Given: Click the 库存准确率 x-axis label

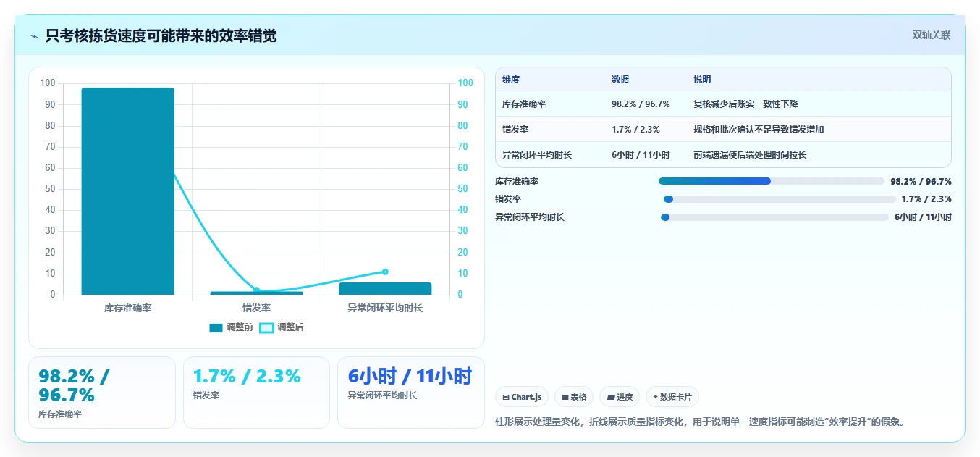Looking at the screenshot, I should 128,308.
